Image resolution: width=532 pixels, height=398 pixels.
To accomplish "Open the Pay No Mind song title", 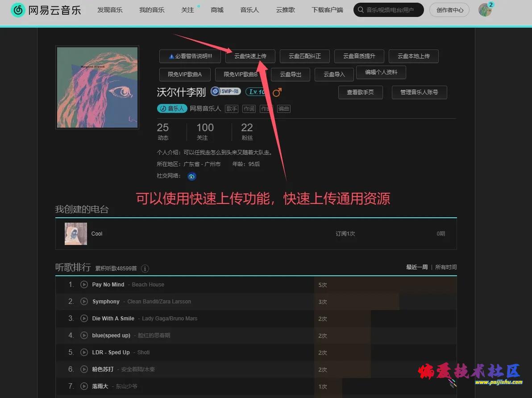I will [108, 285].
